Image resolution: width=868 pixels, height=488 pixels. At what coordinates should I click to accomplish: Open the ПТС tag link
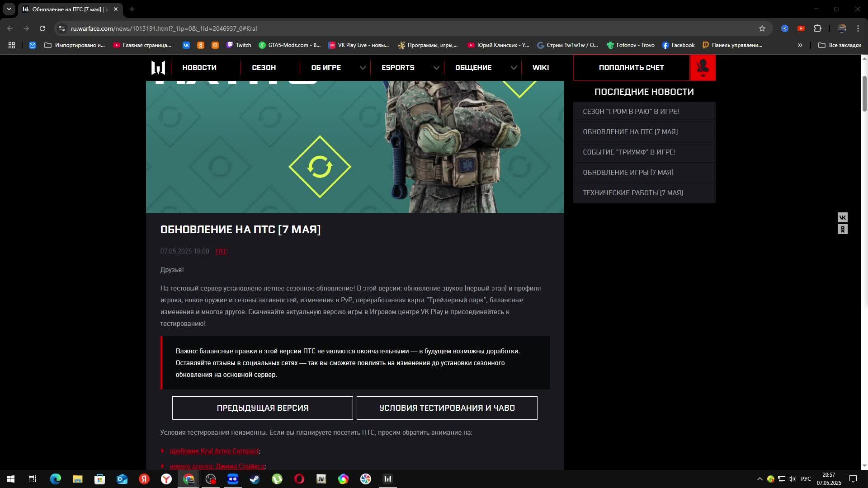point(221,251)
